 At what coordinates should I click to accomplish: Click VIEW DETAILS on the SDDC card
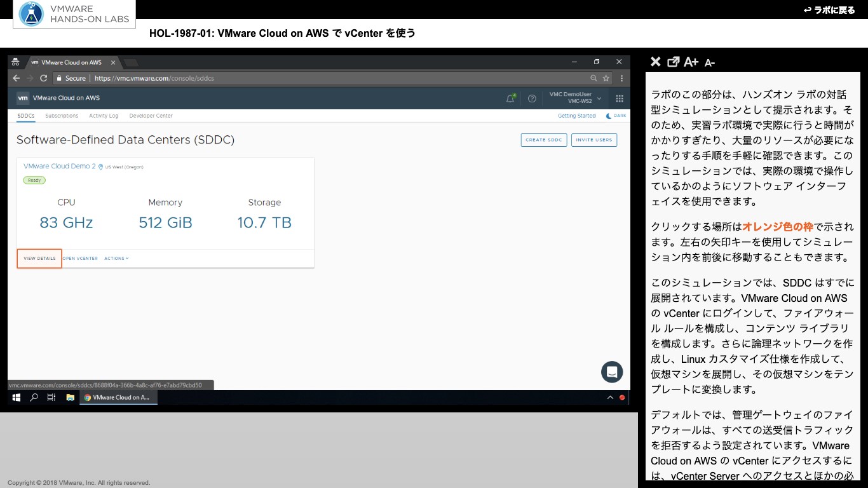pos(39,259)
